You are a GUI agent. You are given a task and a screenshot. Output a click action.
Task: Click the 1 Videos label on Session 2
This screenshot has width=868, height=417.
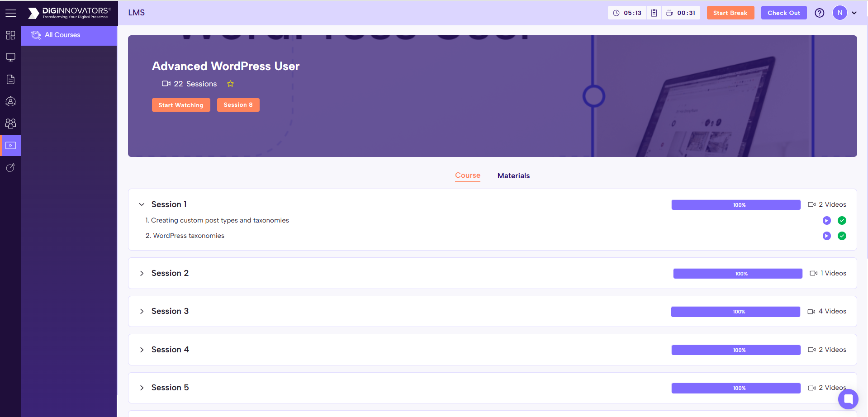[834, 273]
